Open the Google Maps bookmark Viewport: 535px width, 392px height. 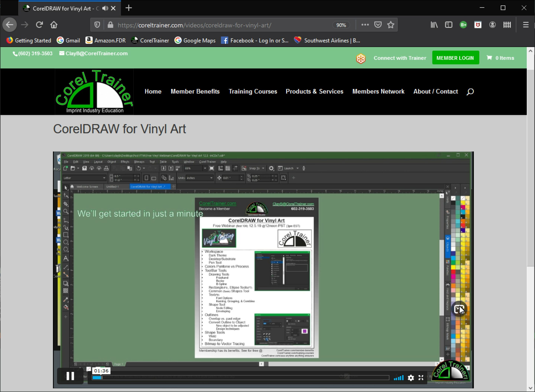pyautogui.click(x=195, y=40)
